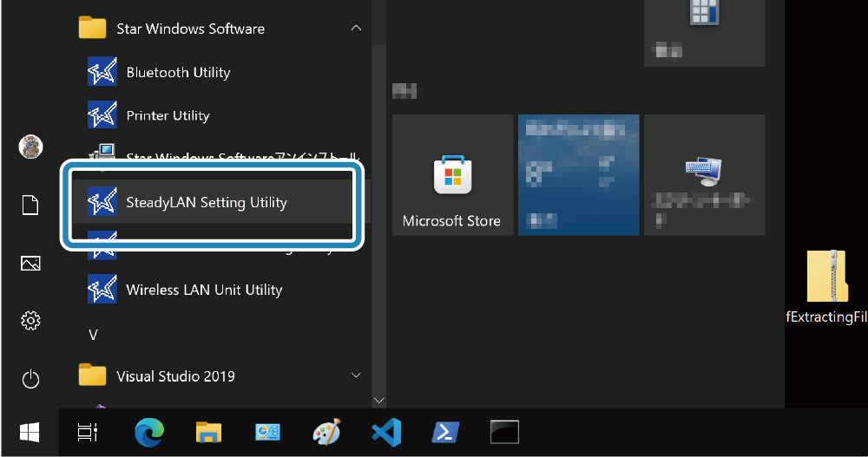Open Documents from the Start sidebar

pyautogui.click(x=30, y=205)
